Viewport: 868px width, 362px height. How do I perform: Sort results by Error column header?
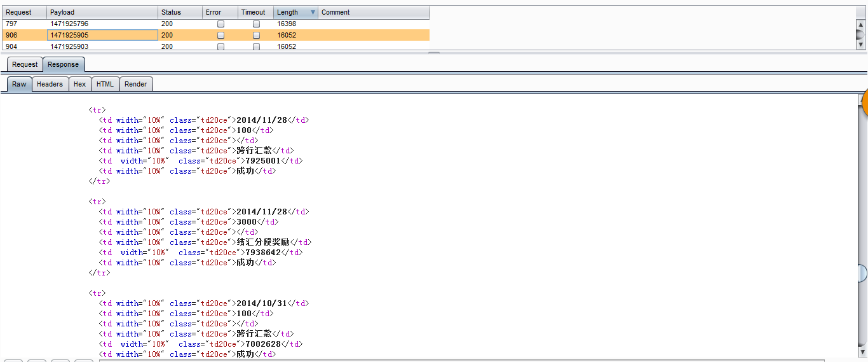click(220, 12)
